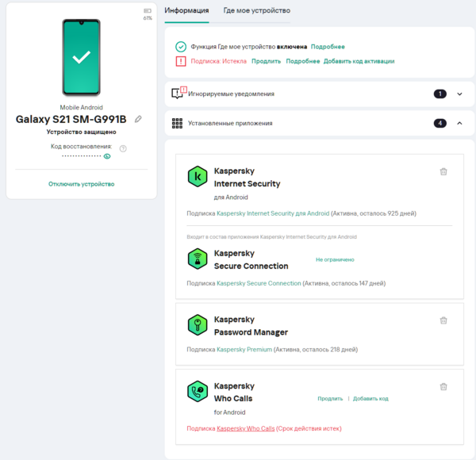Click the red expired subscription warning icon

click(181, 61)
